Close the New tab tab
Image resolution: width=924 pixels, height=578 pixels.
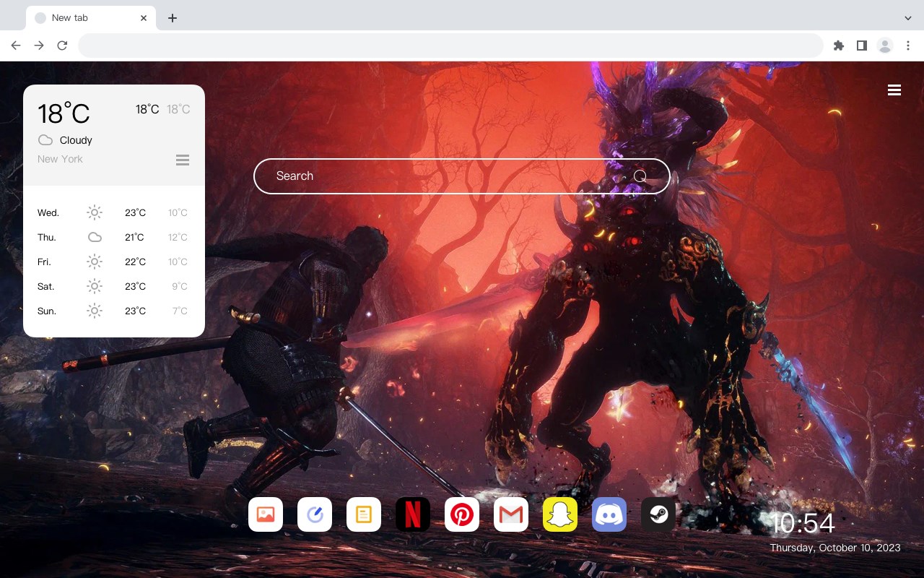(144, 18)
